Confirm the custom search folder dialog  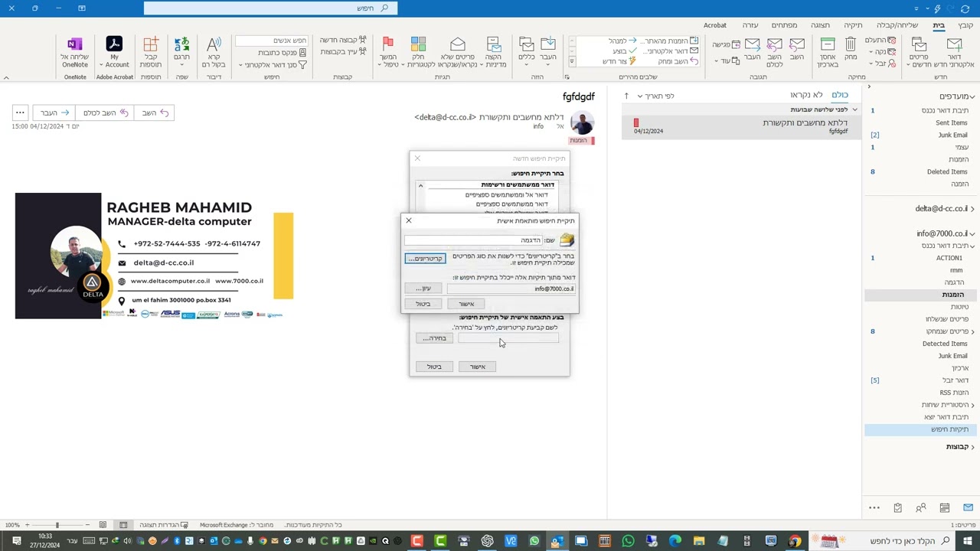[x=466, y=304]
